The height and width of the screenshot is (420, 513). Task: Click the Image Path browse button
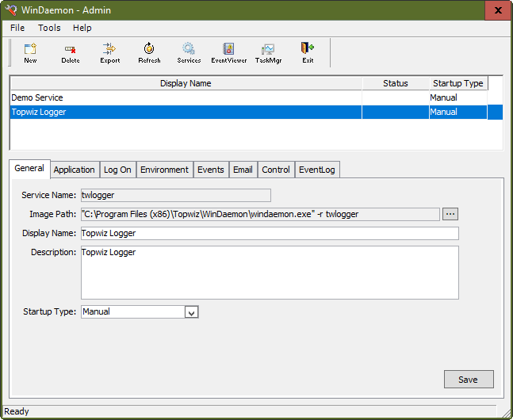(x=450, y=214)
